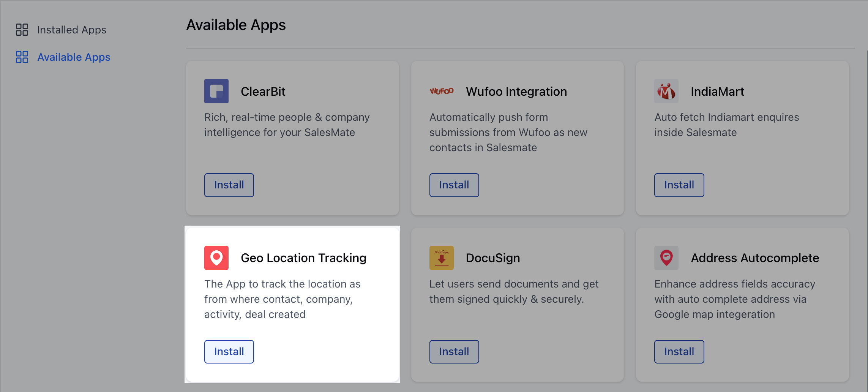The image size is (868, 392).
Task: Click the Address Autocomplete pin icon
Action: [x=666, y=258]
